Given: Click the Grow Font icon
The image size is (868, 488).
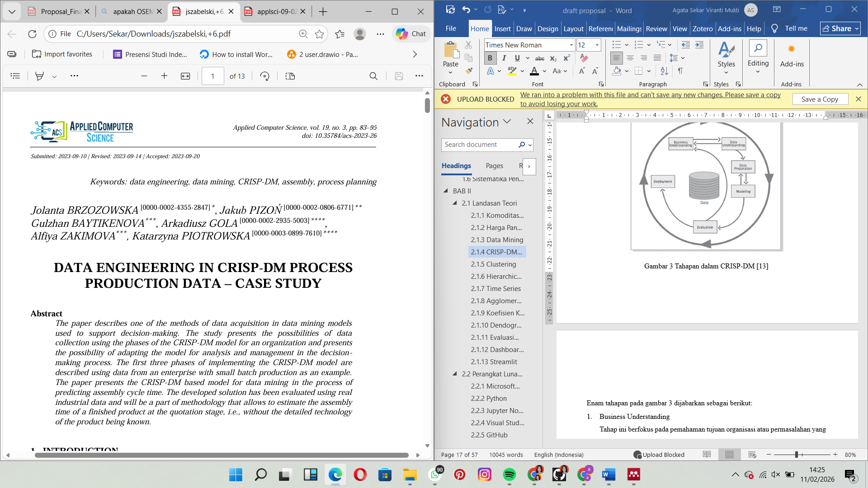Looking at the screenshot, I should click(582, 71).
